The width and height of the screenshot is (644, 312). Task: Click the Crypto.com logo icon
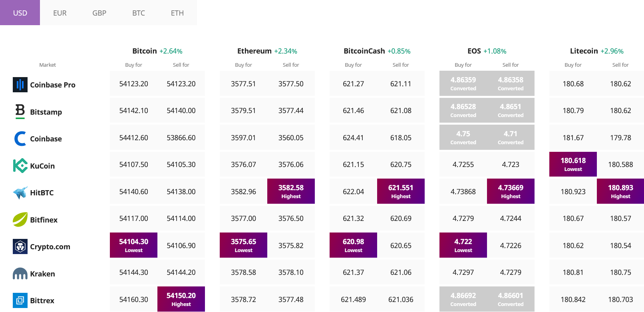[x=20, y=246]
